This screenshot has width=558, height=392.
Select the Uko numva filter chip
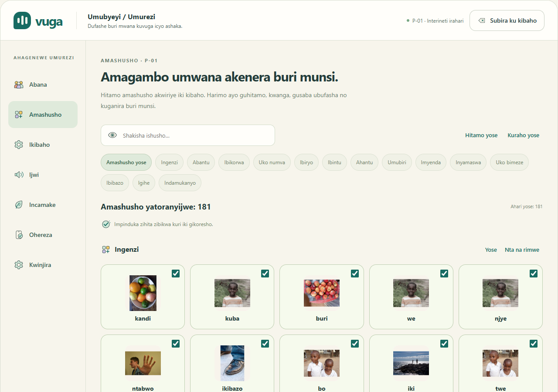272,162
